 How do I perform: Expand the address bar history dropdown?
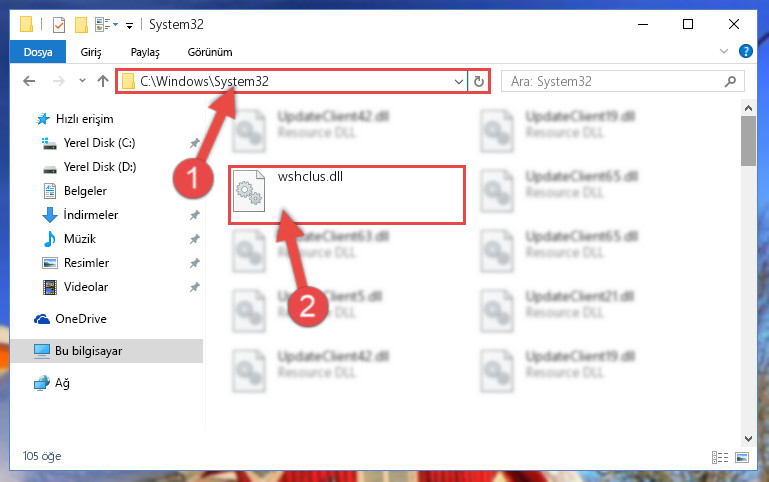click(x=459, y=81)
